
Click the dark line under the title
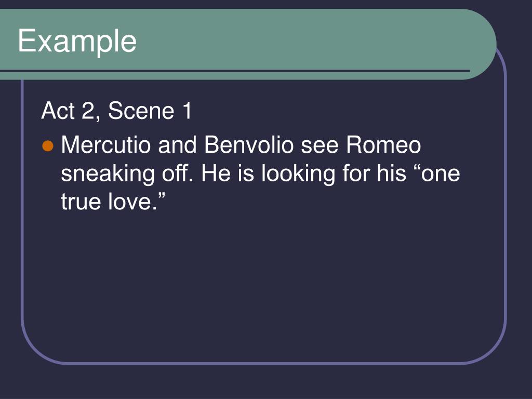(235, 71)
